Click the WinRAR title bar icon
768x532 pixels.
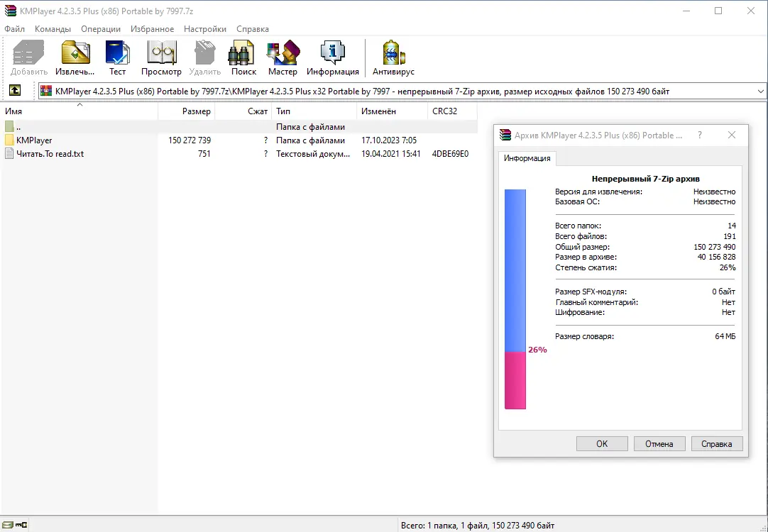10,11
